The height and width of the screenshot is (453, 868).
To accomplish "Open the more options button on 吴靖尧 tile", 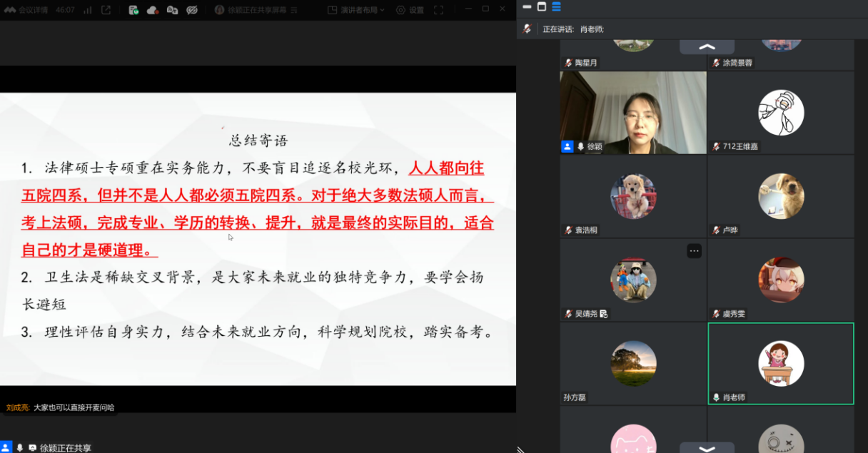I will [694, 250].
